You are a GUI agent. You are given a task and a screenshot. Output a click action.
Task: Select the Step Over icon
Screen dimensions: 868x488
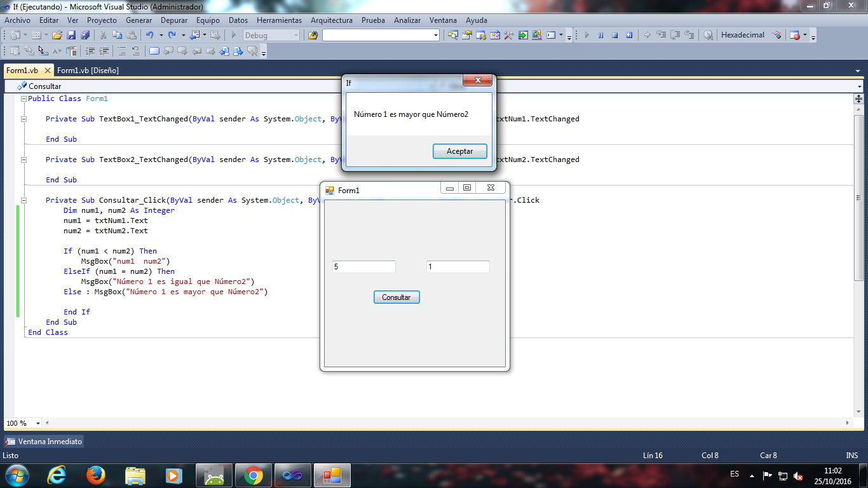click(x=674, y=35)
